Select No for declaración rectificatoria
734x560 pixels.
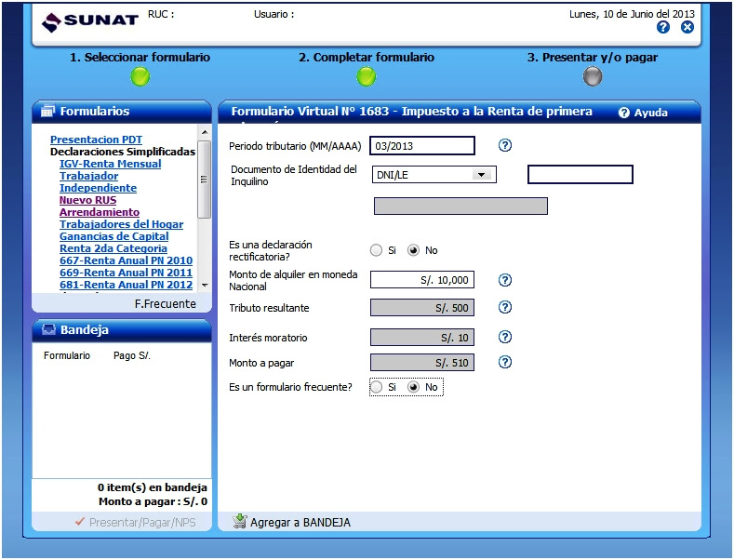pyautogui.click(x=413, y=250)
